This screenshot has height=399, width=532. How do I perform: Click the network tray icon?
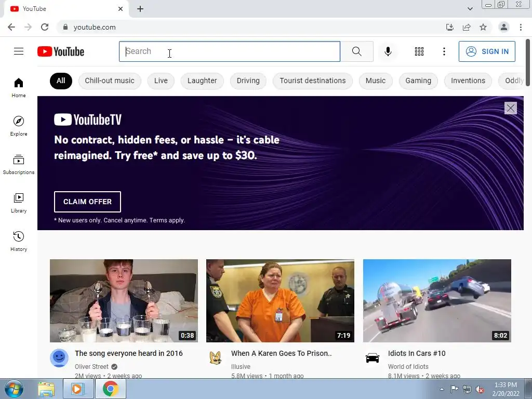[467, 389]
